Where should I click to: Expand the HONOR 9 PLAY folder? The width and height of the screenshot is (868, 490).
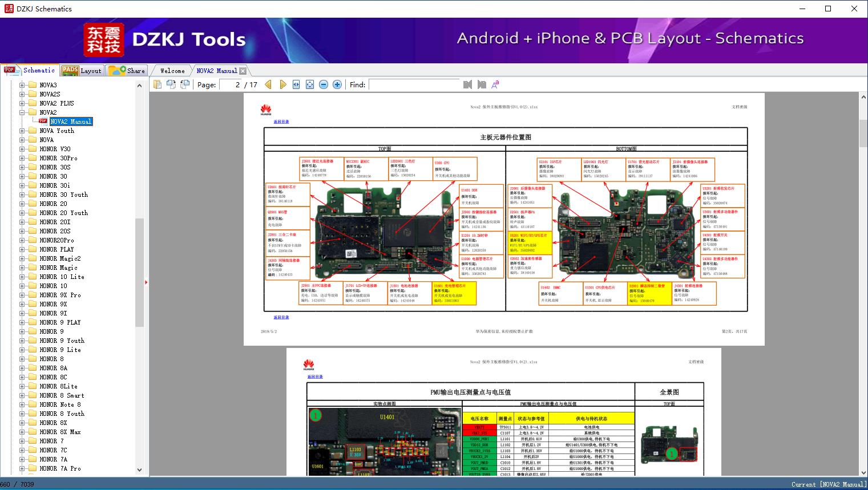pos(22,322)
